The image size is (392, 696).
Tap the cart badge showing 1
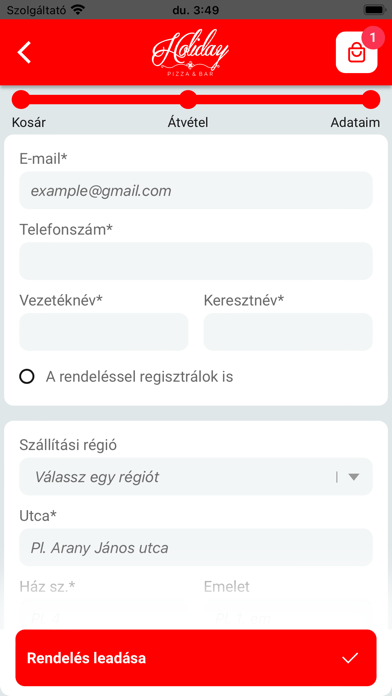click(x=373, y=38)
